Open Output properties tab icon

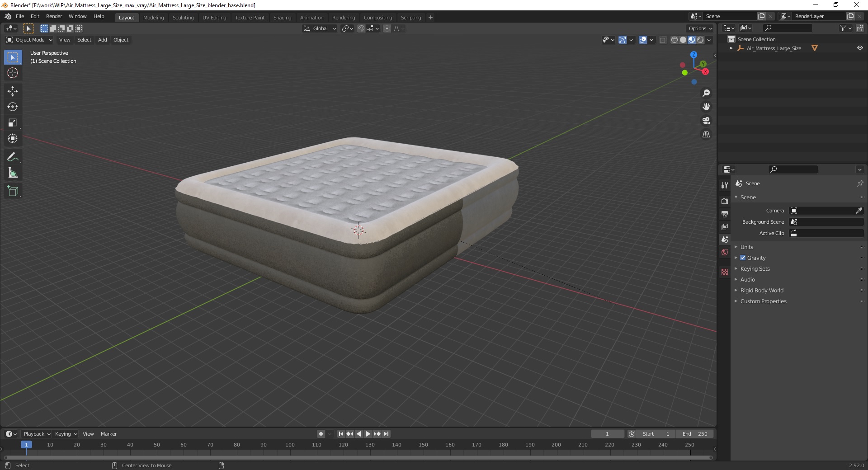pyautogui.click(x=725, y=214)
